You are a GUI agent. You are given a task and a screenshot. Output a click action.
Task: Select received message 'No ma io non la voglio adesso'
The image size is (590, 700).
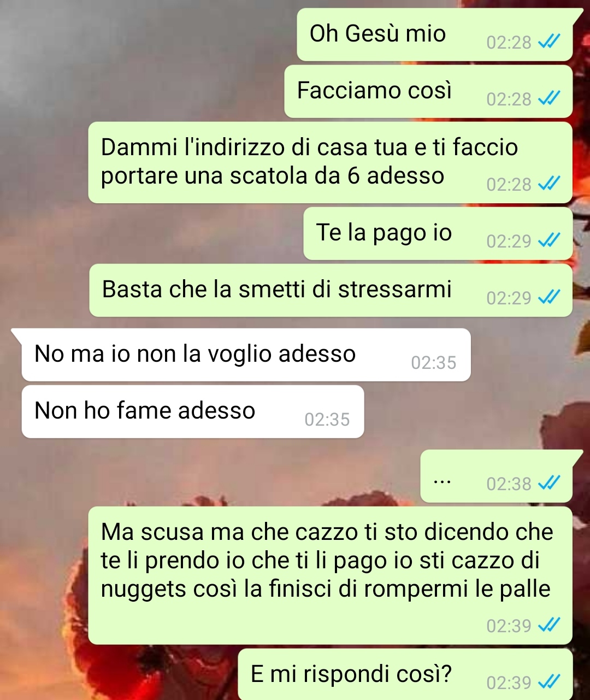(246, 355)
